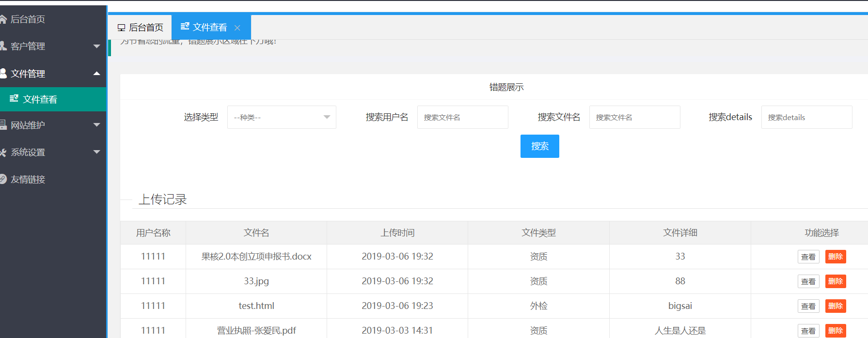Screen dimensions: 868x338
Task: Click the 上传记录 section title
Action: [162, 200]
